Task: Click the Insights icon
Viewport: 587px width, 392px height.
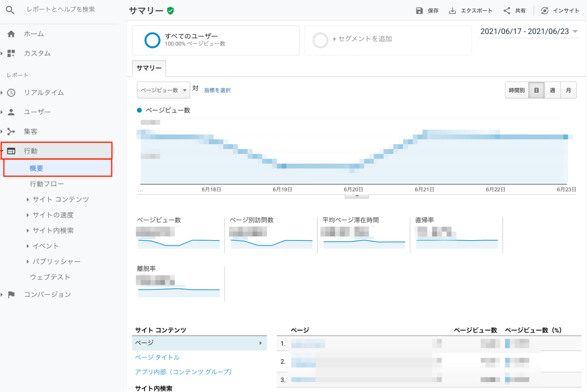Action: tap(545, 11)
